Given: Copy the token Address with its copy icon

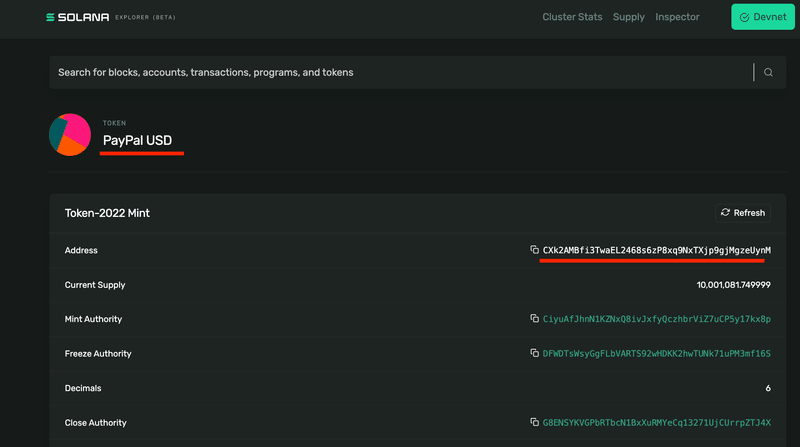Looking at the screenshot, I should click(x=534, y=250).
